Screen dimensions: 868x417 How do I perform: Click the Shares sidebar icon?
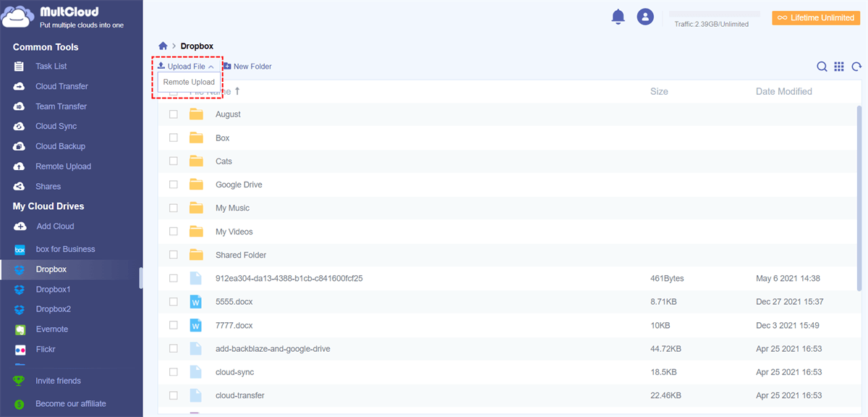click(20, 187)
